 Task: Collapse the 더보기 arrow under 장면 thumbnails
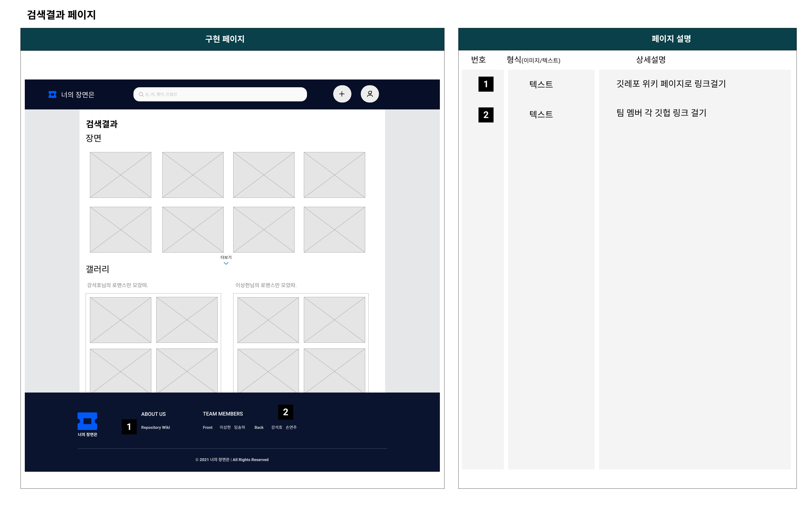pos(226,264)
